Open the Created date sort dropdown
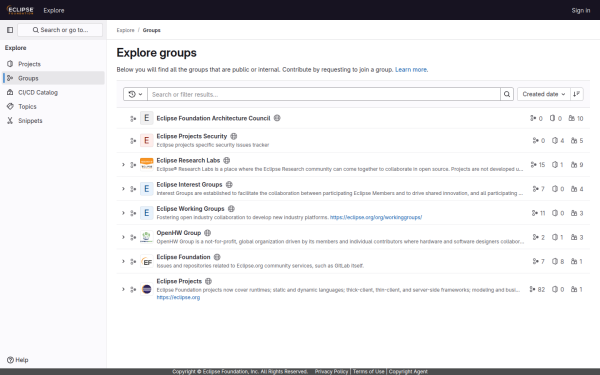Image resolution: width=600 pixels, height=375 pixels. point(544,94)
